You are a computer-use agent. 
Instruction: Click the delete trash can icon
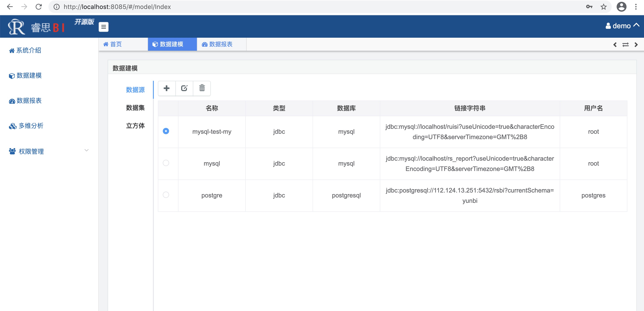click(202, 88)
